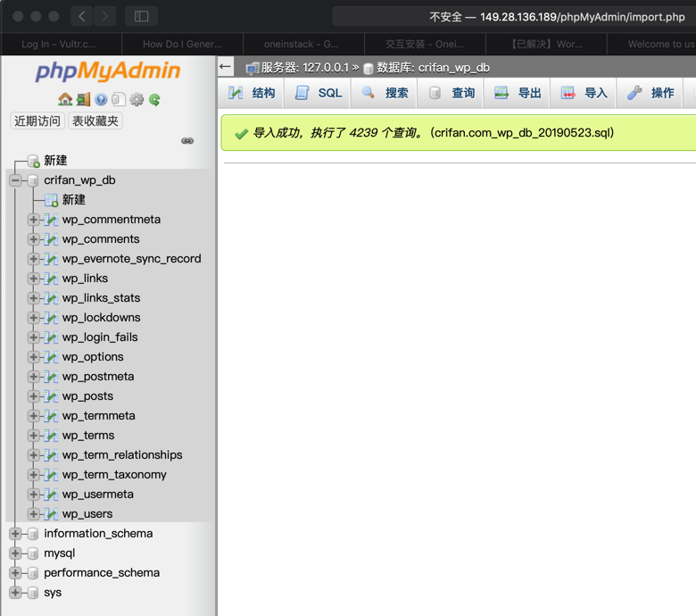
Task: Click the server 127.0.0.1 breadcrumb link
Action: pyautogui.click(x=304, y=68)
